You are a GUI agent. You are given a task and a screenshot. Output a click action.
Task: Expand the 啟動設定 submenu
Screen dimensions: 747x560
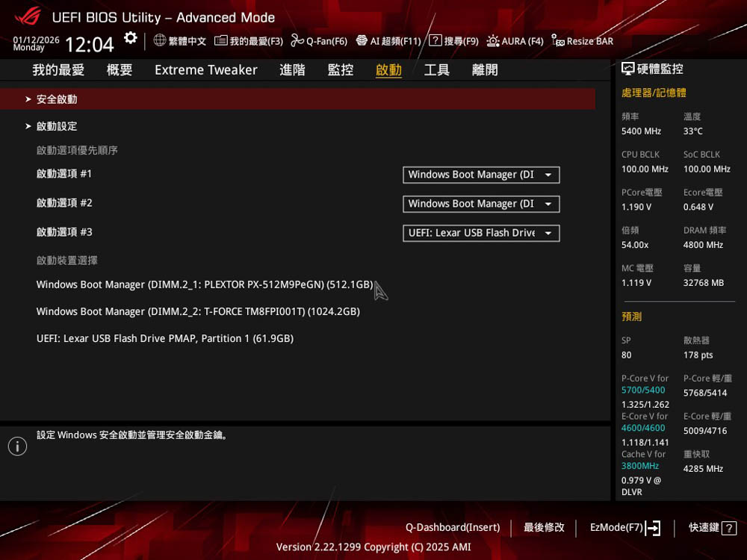pos(57,126)
